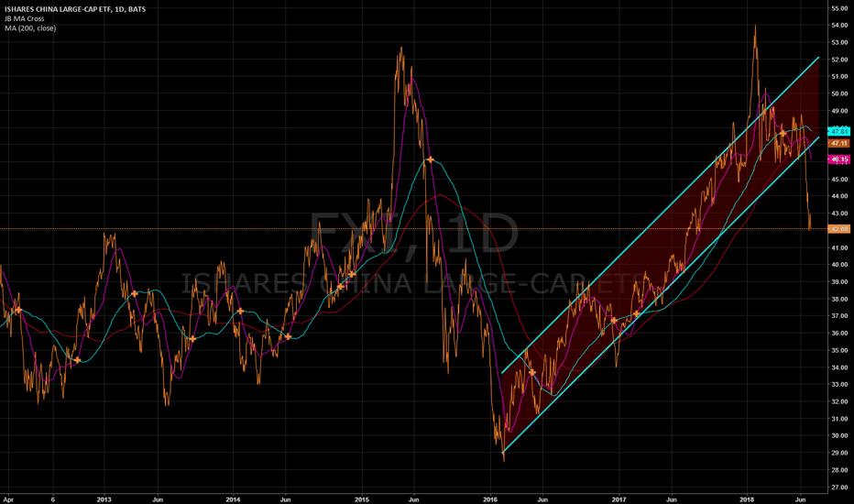Click the 52.00 price axis label

[839, 60]
